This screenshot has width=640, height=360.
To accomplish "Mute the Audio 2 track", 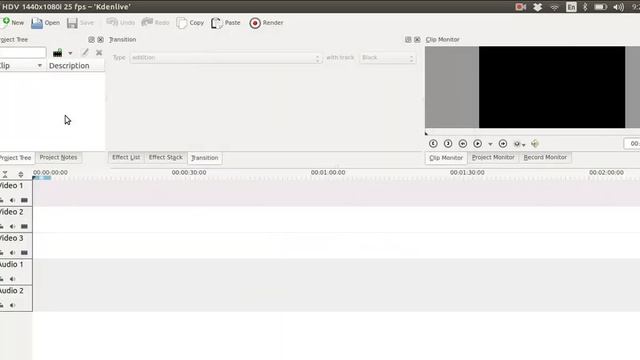I will [x=13, y=305].
